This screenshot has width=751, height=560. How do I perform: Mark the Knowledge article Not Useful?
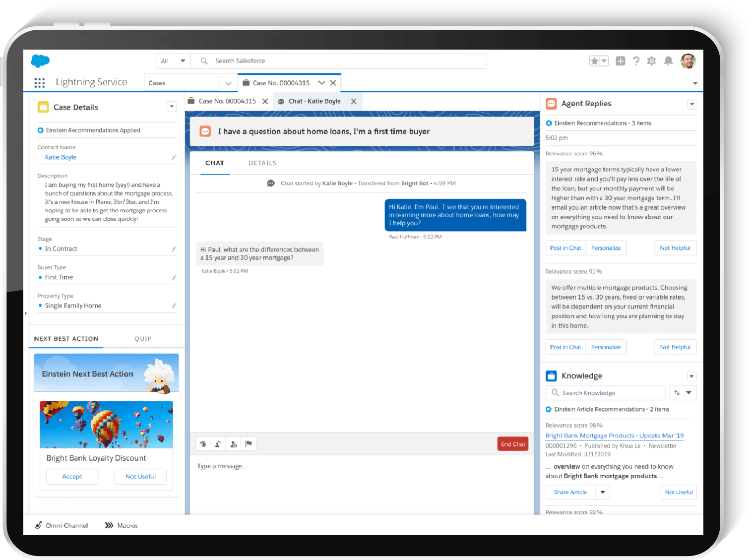(679, 492)
